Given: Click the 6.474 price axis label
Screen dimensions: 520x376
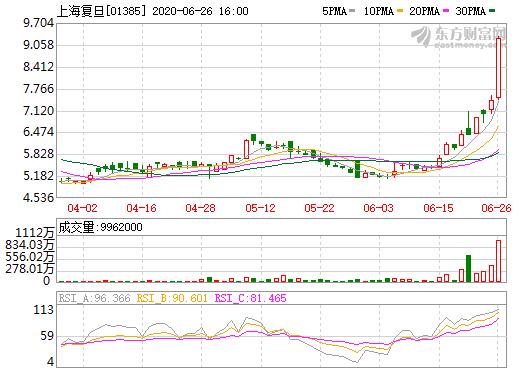Looking at the screenshot, I should (x=38, y=132).
